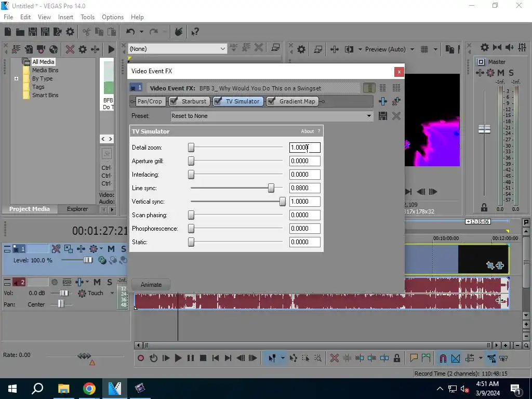The image size is (532, 399).
Task: Click the Line sync slider handle
Action: pyautogui.click(x=271, y=188)
